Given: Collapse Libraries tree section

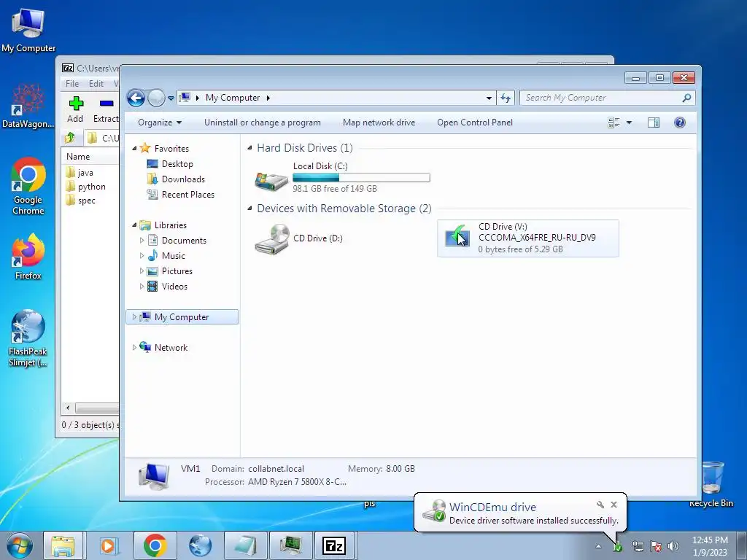Looking at the screenshot, I should 134,225.
